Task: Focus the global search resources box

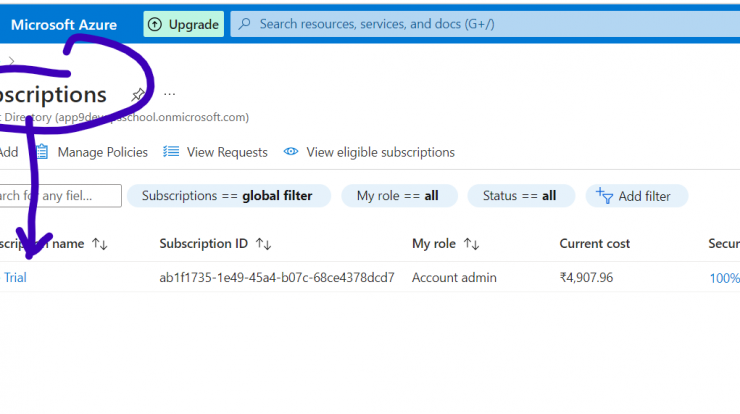Action: (485, 24)
